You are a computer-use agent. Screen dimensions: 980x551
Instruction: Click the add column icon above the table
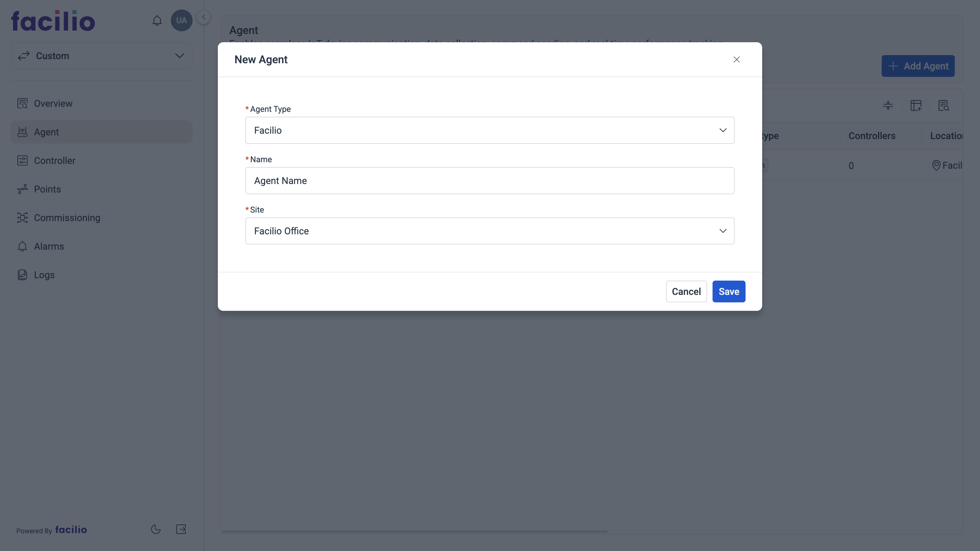pyautogui.click(x=916, y=106)
